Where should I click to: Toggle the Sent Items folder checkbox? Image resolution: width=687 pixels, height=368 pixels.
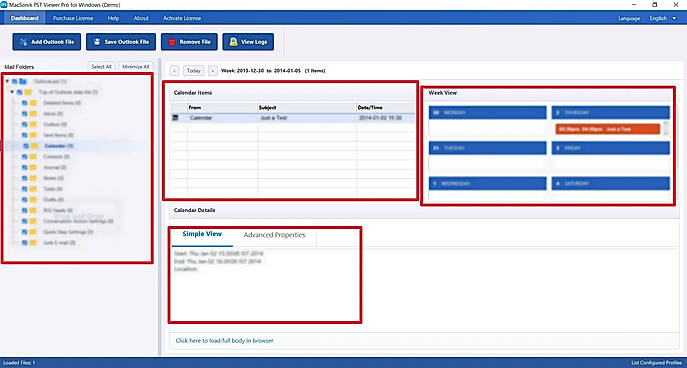click(25, 135)
